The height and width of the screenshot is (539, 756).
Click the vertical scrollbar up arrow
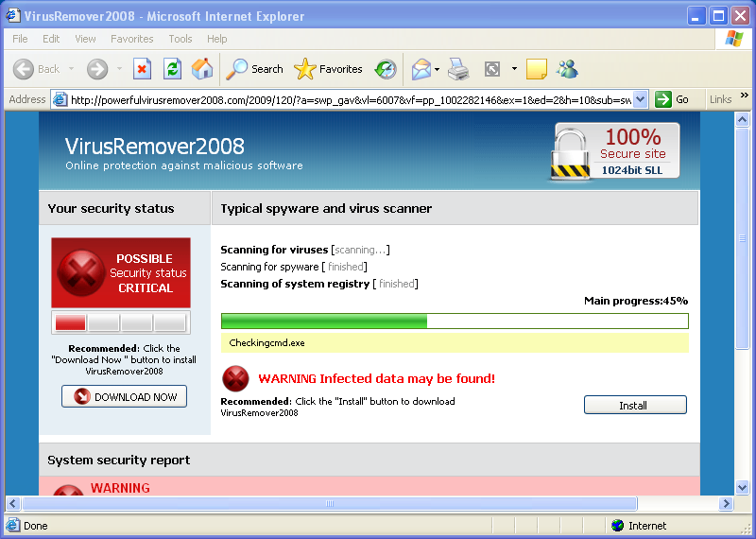[x=743, y=119]
